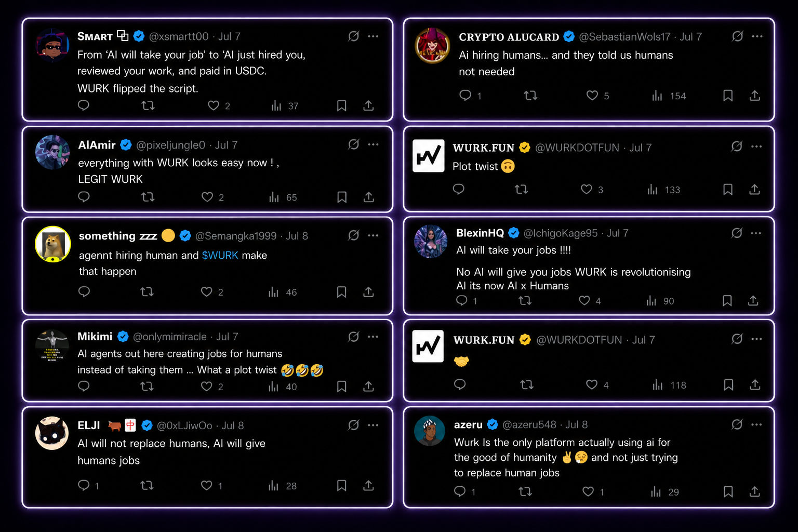This screenshot has width=798, height=532.
Task: Open the @WURKDOTFUN handle on the 'Plot twist' tweet
Action: coord(577,148)
